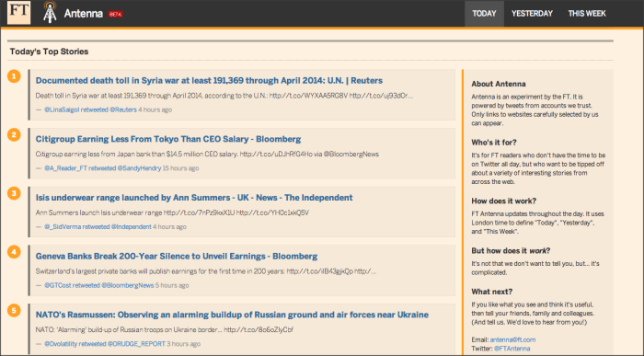This screenshot has width=644, height=356.
Task: Click the Citigroup tweet summary text
Action: click(207, 154)
